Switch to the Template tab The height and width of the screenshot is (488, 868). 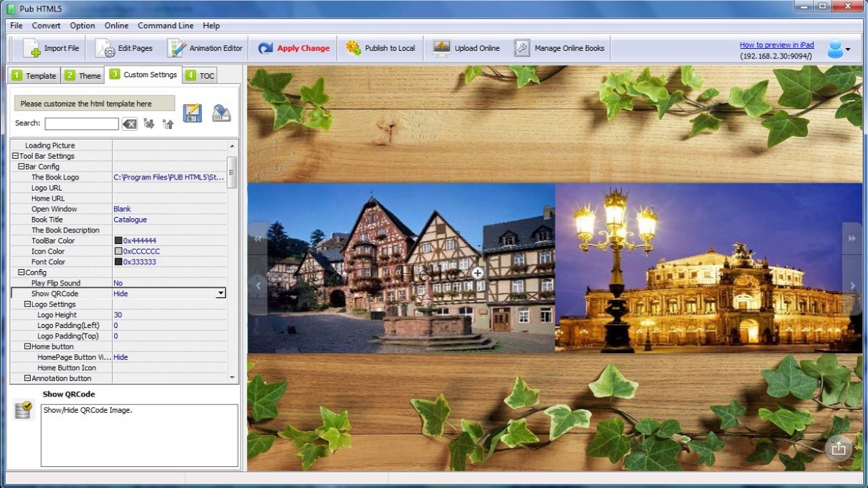[34, 75]
